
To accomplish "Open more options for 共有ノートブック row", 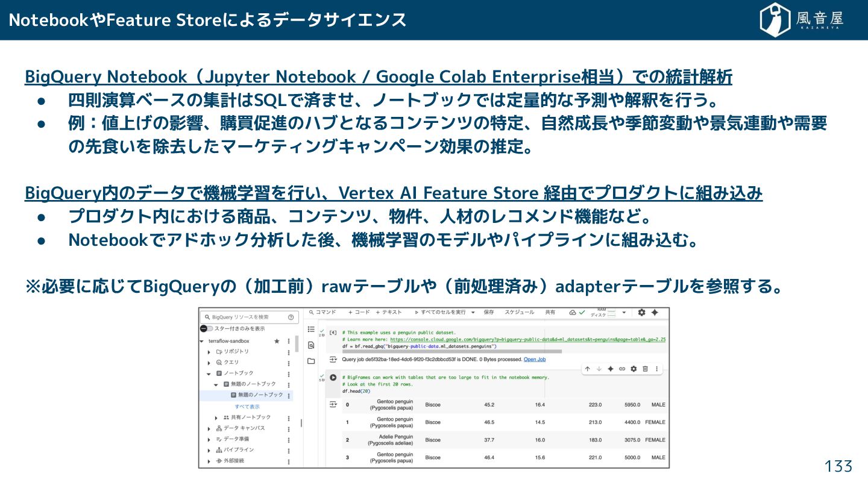I will 289,418.
